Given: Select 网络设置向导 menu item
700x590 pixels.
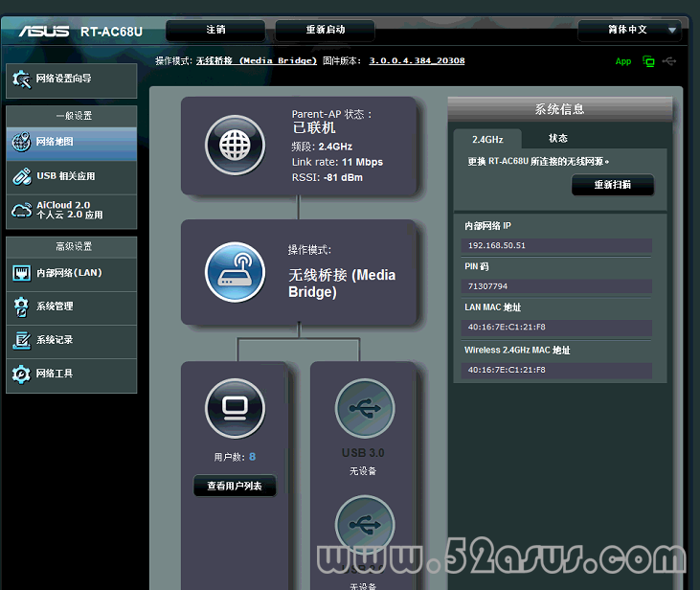Looking at the screenshot, I should coord(72,80).
